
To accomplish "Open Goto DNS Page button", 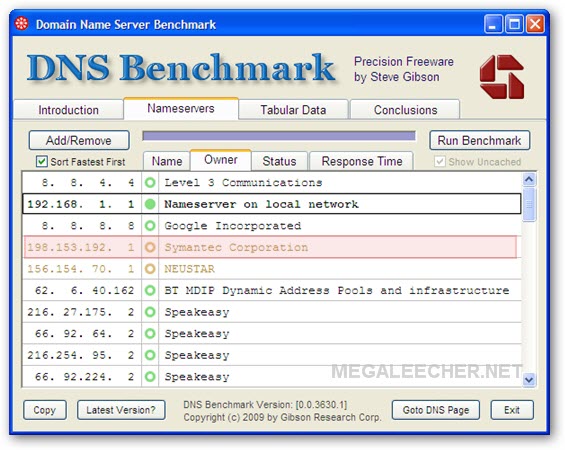I will (436, 410).
